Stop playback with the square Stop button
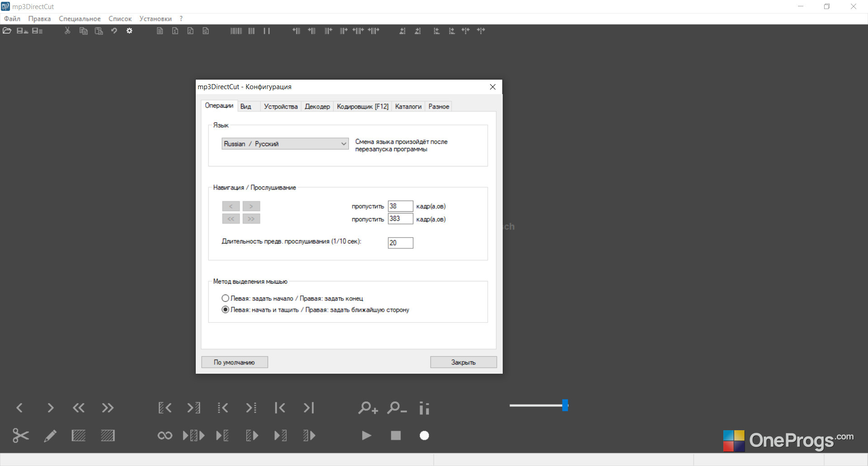 coord(396,435)
